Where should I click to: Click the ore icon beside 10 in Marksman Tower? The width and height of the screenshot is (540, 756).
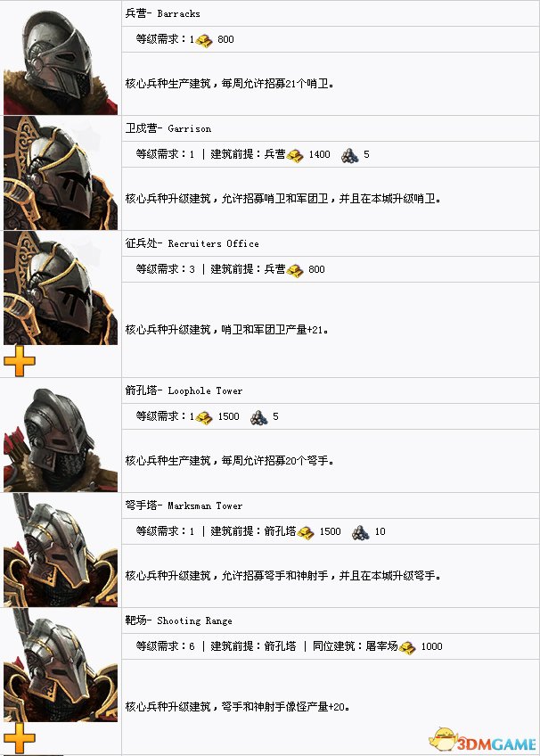click(361, 532)
